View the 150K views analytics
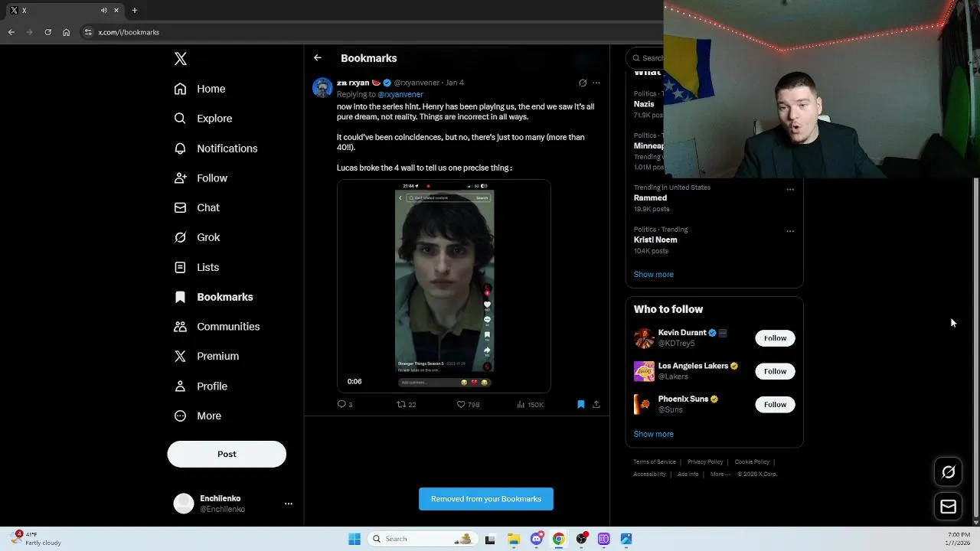The width and height of the screenshot is (980, 551). click(530, 404)
